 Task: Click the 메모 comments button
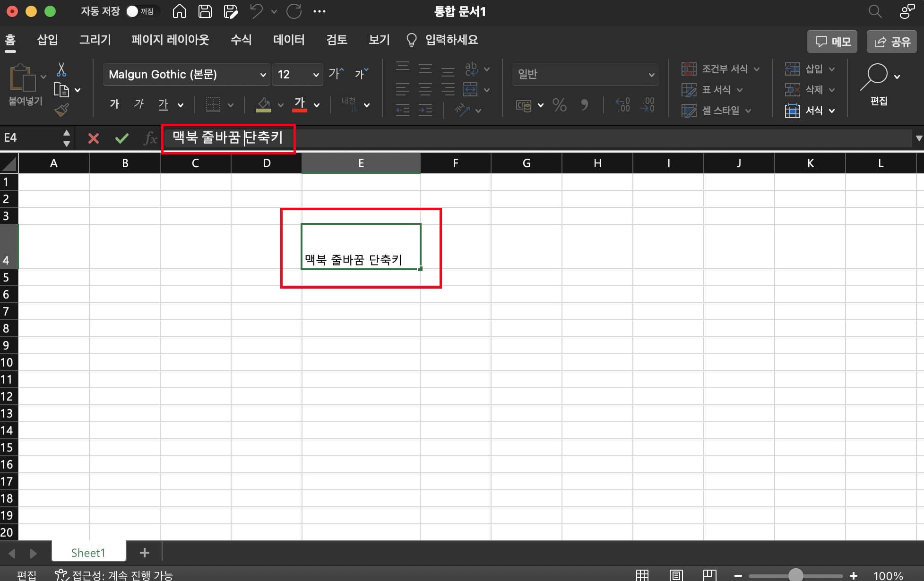pos(833,42)
